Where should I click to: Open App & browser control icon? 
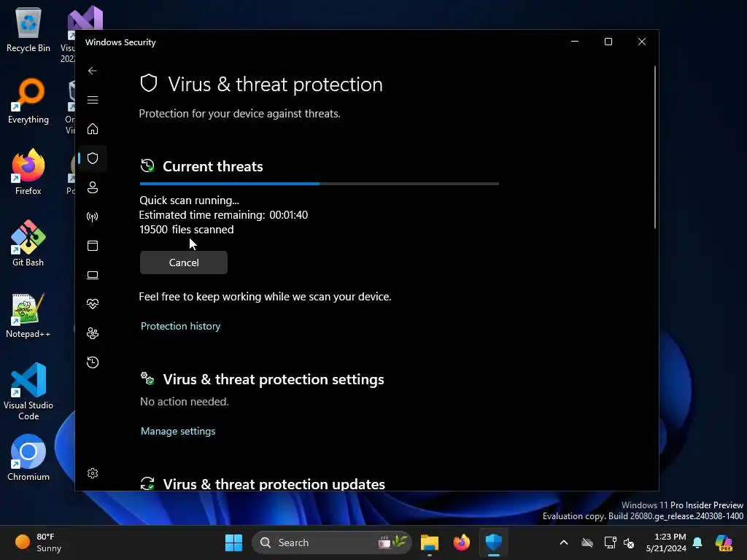click(x=93, y=246)
